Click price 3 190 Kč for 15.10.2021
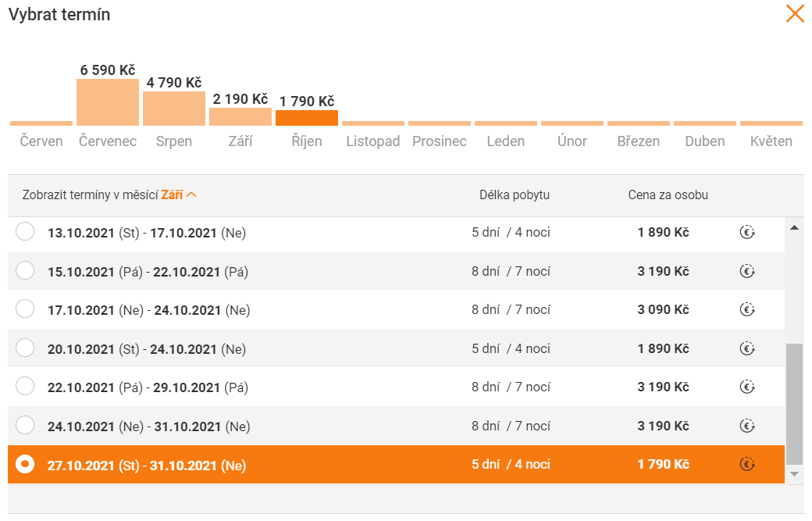The image size is (812, 521). point(663,271)
